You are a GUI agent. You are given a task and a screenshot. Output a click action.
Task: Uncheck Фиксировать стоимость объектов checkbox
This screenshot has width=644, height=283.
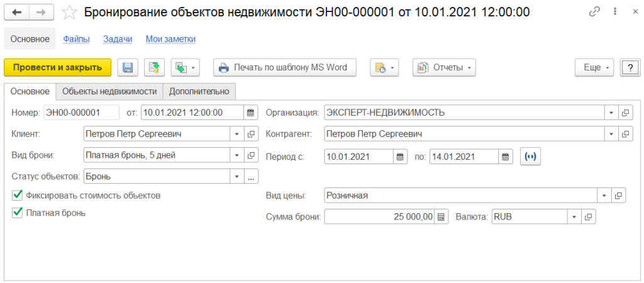pyautogui.click(x=18, y=196)
